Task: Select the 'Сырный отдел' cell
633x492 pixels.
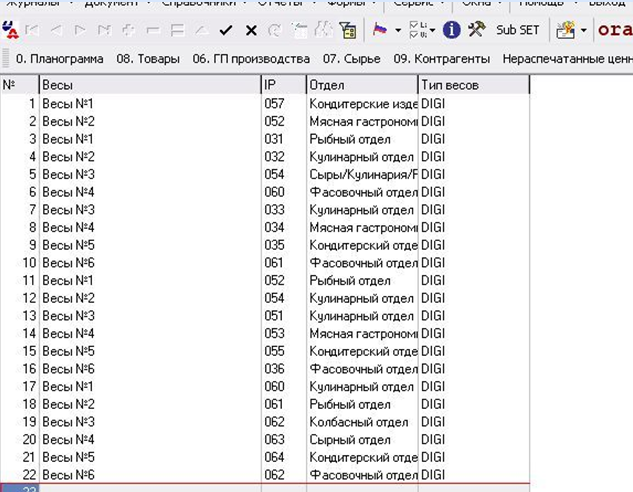Action: [x=362, y=440]
